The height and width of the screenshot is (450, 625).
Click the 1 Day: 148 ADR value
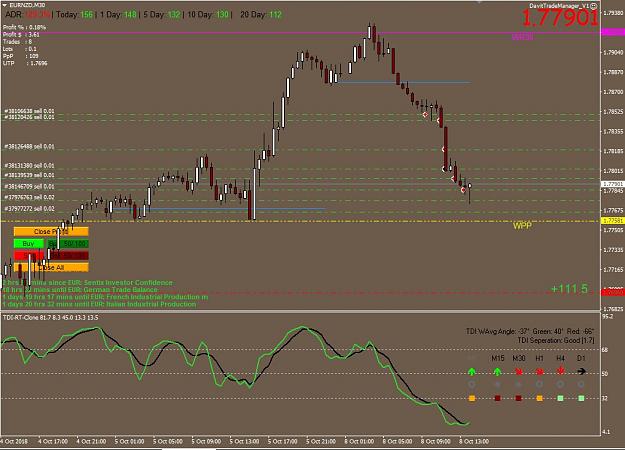[118, 15]
